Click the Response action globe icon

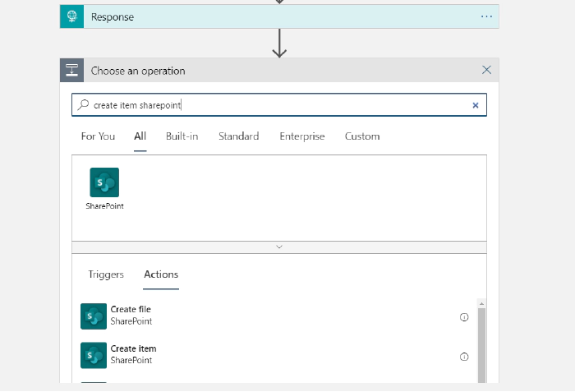pos(72,16)
